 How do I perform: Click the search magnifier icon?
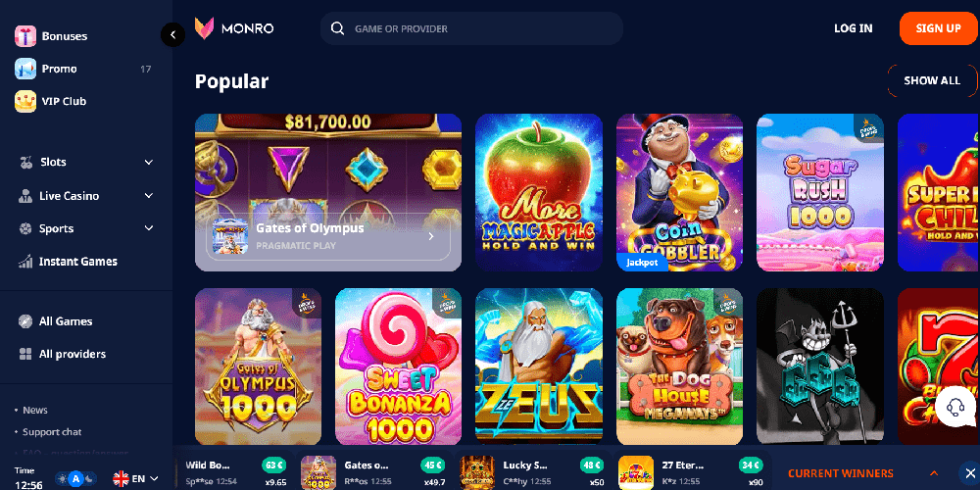[x=337, y=28]
